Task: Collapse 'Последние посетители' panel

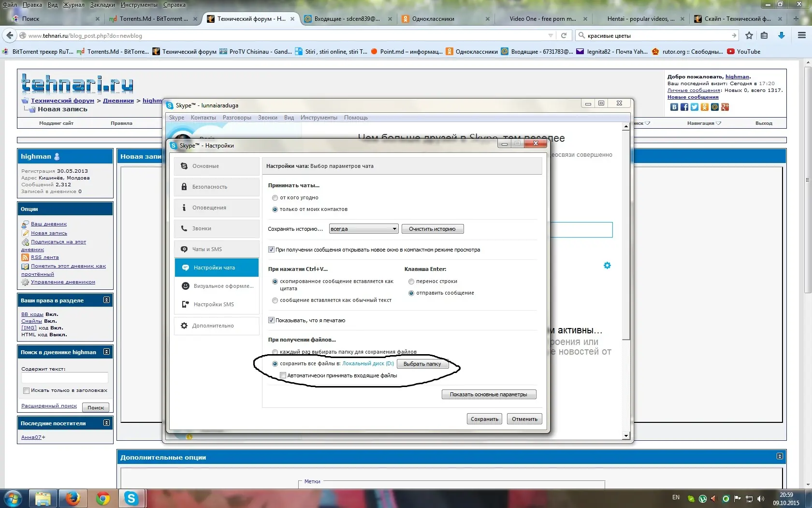Action: click(x=107, y=423)
